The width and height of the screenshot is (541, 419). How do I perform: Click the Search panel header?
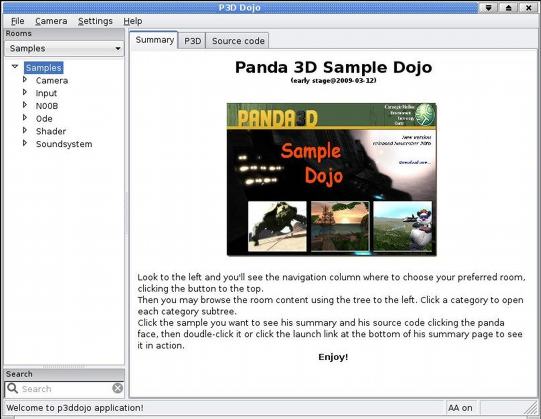pos(64,374)
